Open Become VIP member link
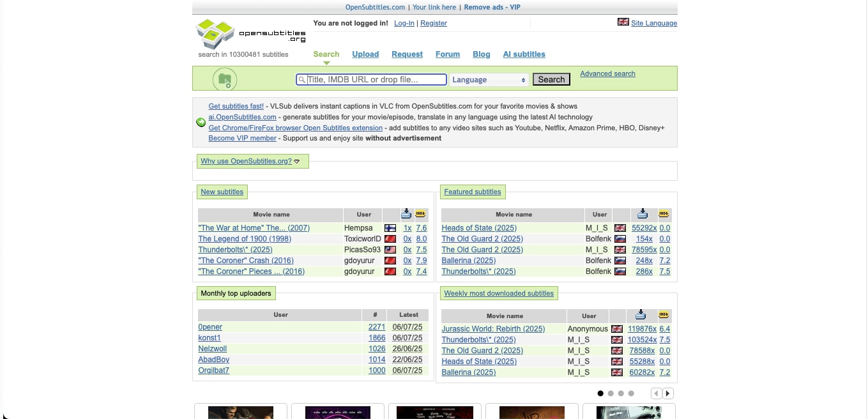 coord(243,138)
